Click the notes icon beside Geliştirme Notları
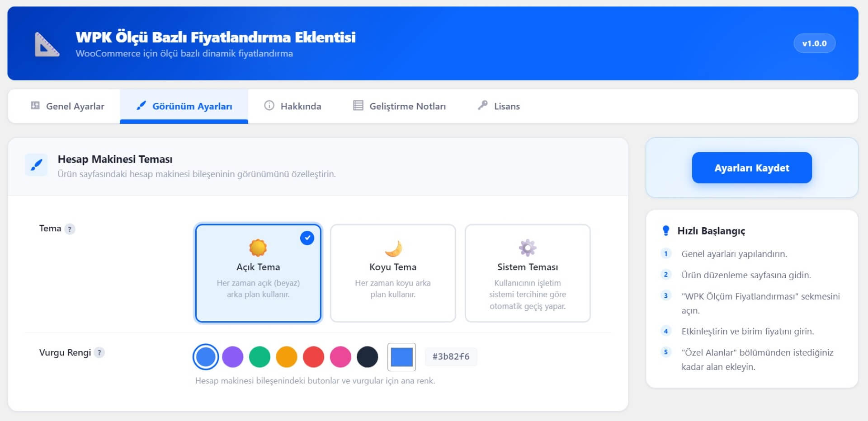 pyautogui.click(x=358, y=106)
